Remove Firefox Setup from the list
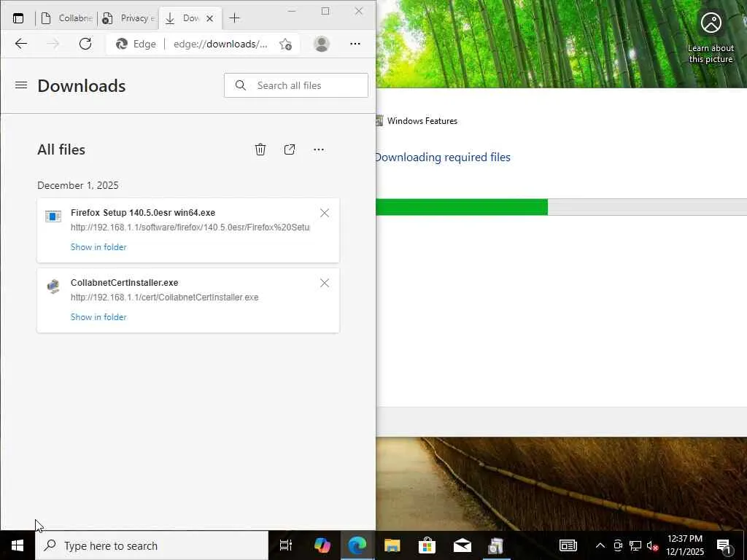Viewport: 747px width, 560px height. click(x=325, y=213)
